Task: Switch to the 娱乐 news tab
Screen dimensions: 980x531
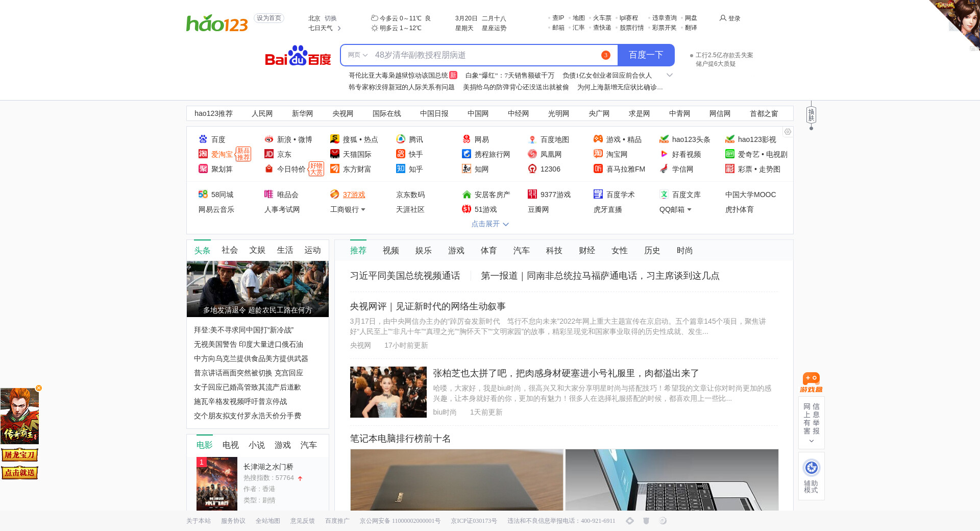Action: pos(423,251)
